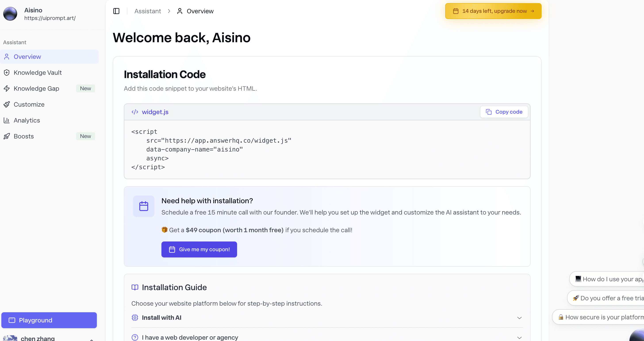This screenshot has height=341, width=644.
Task: Click the Installation Code heading
Action: (165, 75)
